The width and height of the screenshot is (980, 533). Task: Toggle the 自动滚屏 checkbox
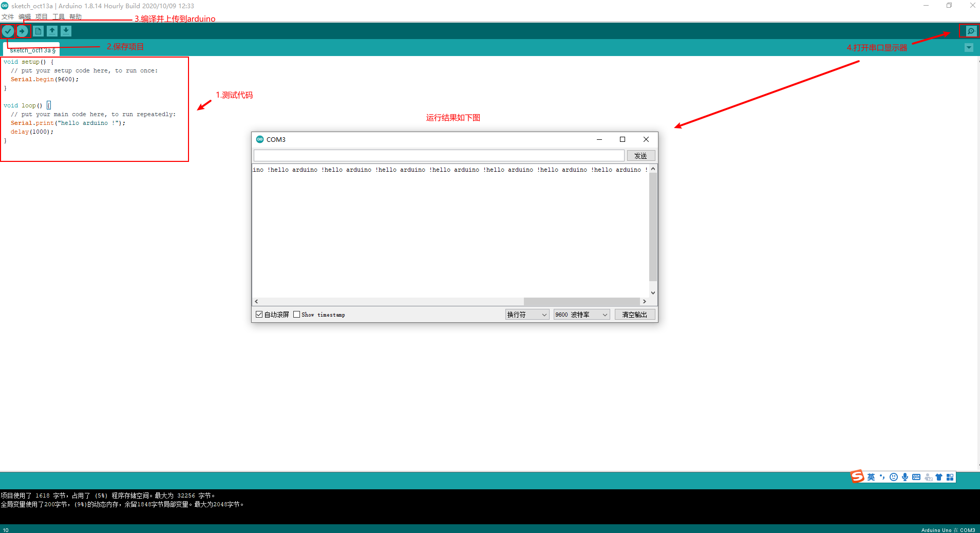click(259, 315)
